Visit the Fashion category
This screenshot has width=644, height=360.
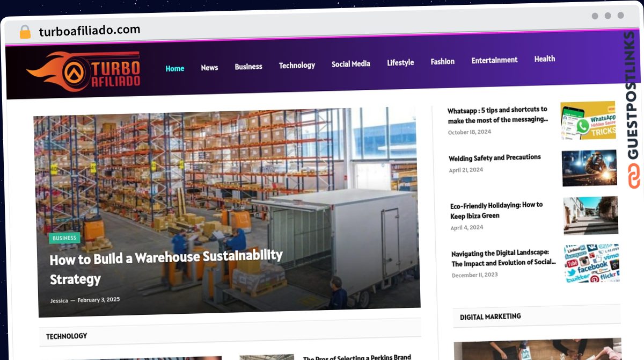(x=443, y=62)
